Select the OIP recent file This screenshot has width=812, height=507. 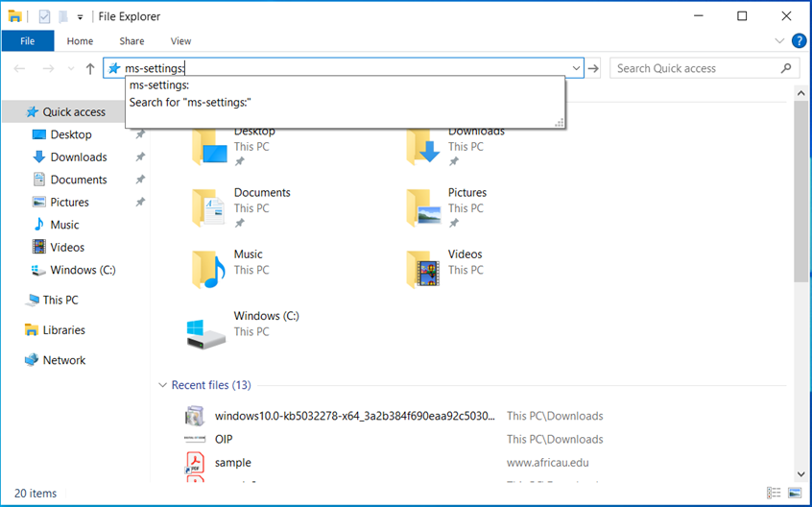pos(224,439)
